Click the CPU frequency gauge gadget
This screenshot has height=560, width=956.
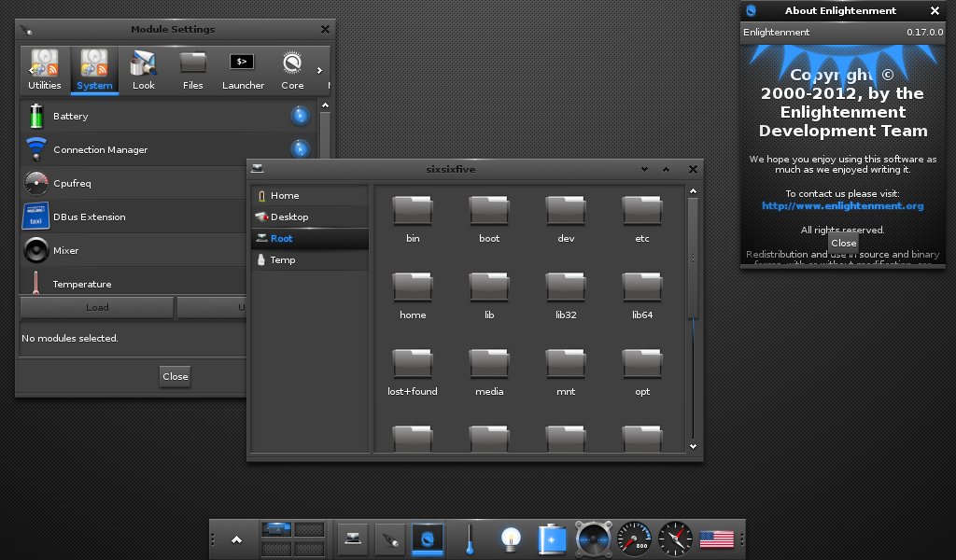[634, 539]
